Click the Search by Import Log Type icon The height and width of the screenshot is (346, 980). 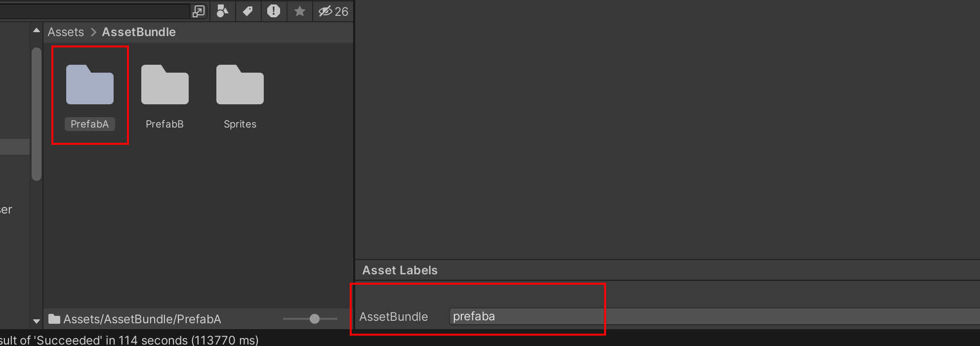coord(274,11)
